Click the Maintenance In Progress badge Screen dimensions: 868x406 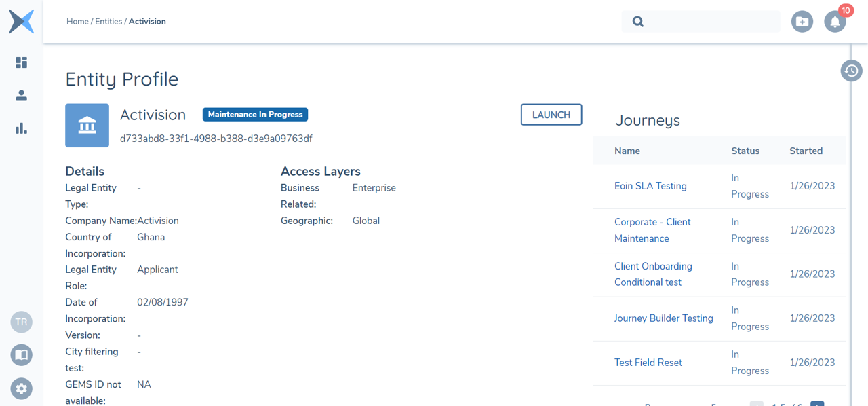tap(255, 115)
